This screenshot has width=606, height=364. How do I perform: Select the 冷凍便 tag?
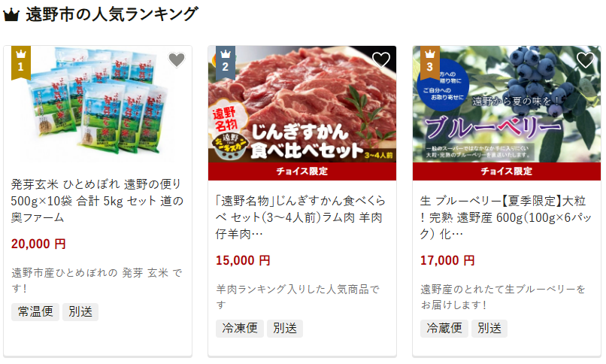click(x=240, y=329)
